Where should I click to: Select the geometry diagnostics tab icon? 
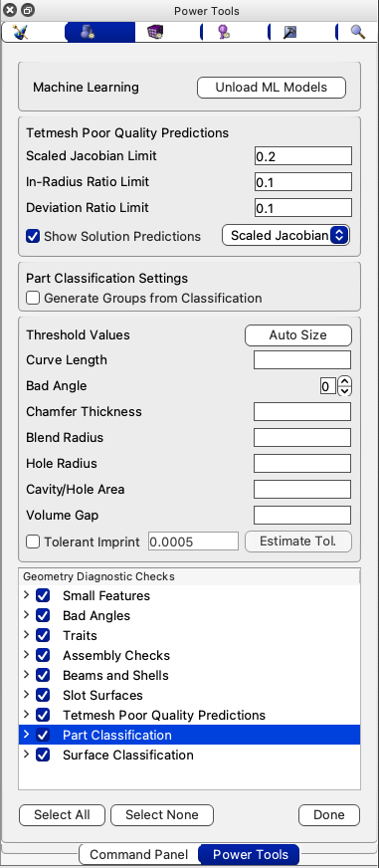coord(89,33)
